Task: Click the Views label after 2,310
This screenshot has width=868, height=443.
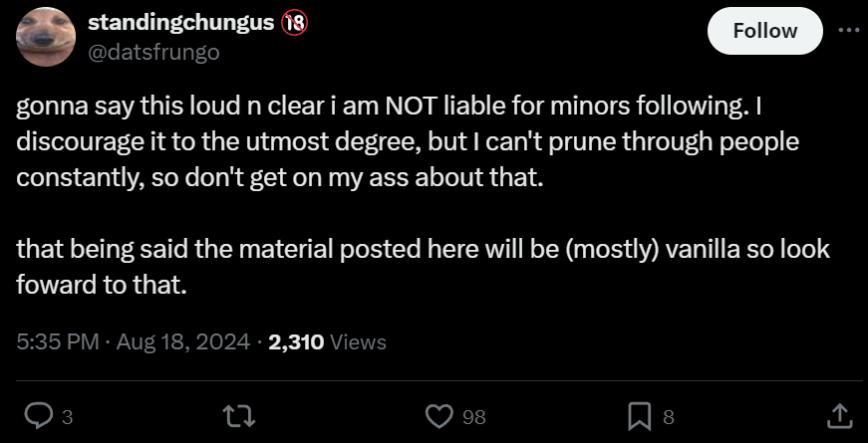Action: pyautogui.click(x=357, y=341)
